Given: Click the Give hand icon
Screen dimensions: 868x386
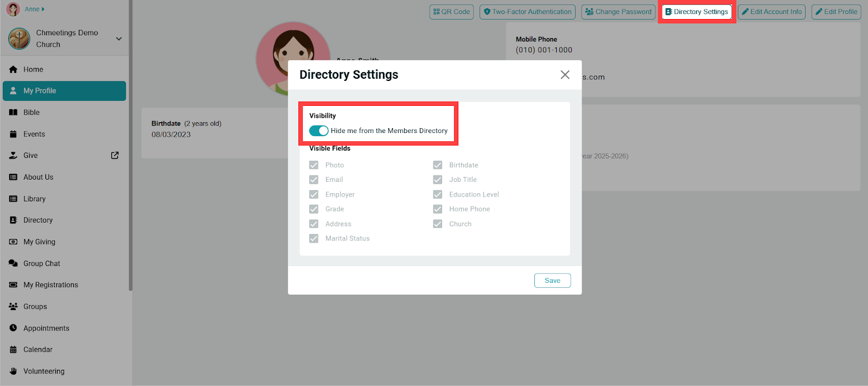Looking at the screenshot, I should pos(13,155).
